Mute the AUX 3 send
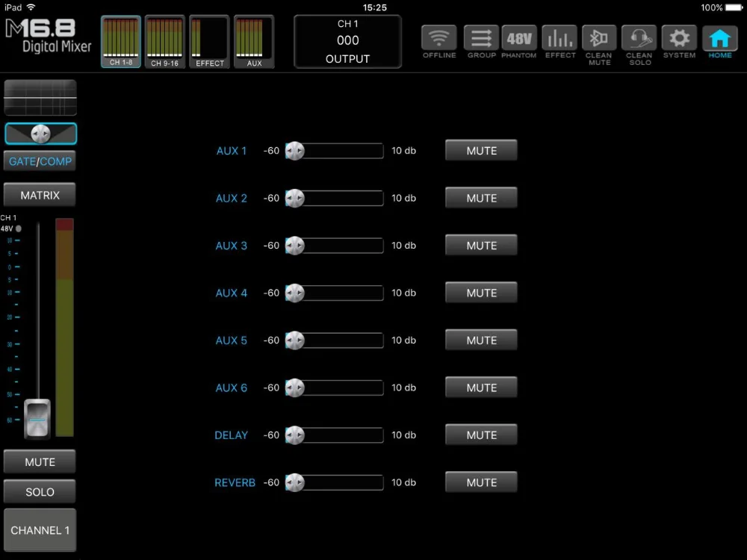The image size is (747, 560). 481,245
